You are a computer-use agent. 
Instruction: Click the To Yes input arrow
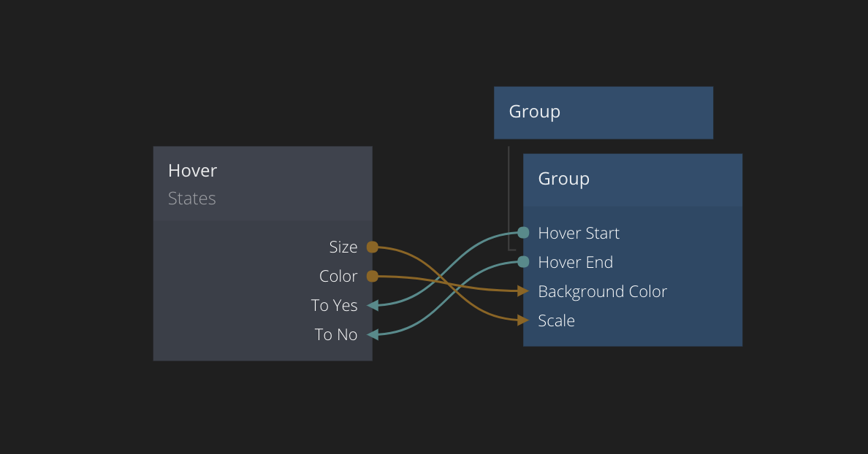click(x=373, y=305)
